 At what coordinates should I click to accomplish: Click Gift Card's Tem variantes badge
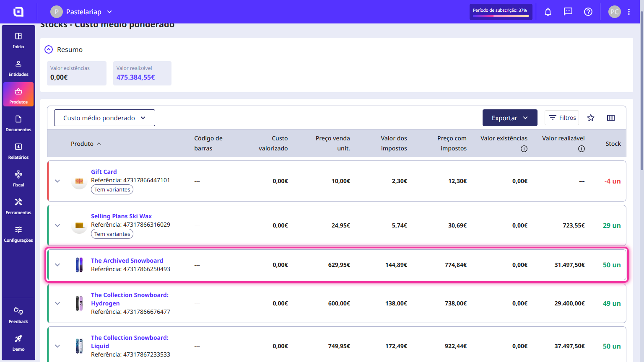coord(112,190)
